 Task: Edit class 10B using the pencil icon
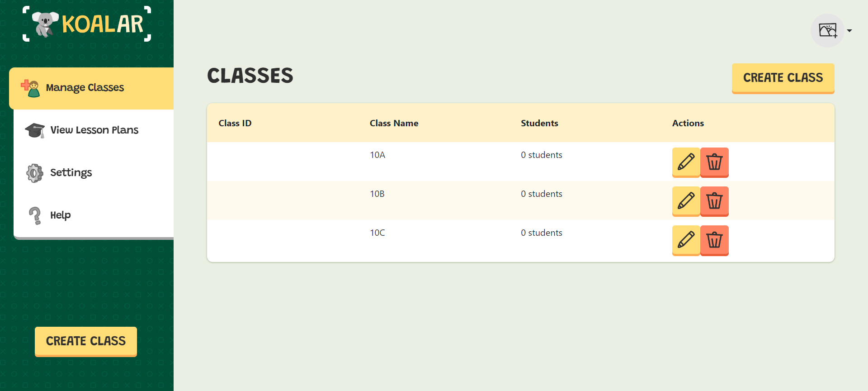[686, 201]
